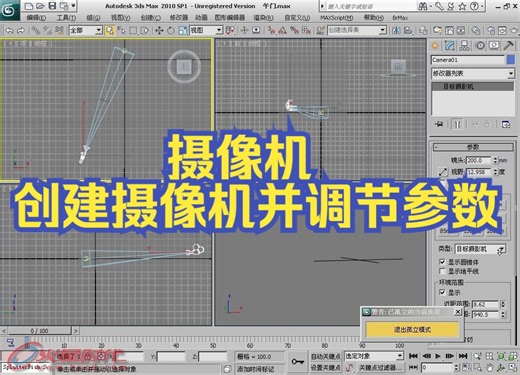
Task: Click the Save floppy disk icon
Action: (x=52, y=6)
